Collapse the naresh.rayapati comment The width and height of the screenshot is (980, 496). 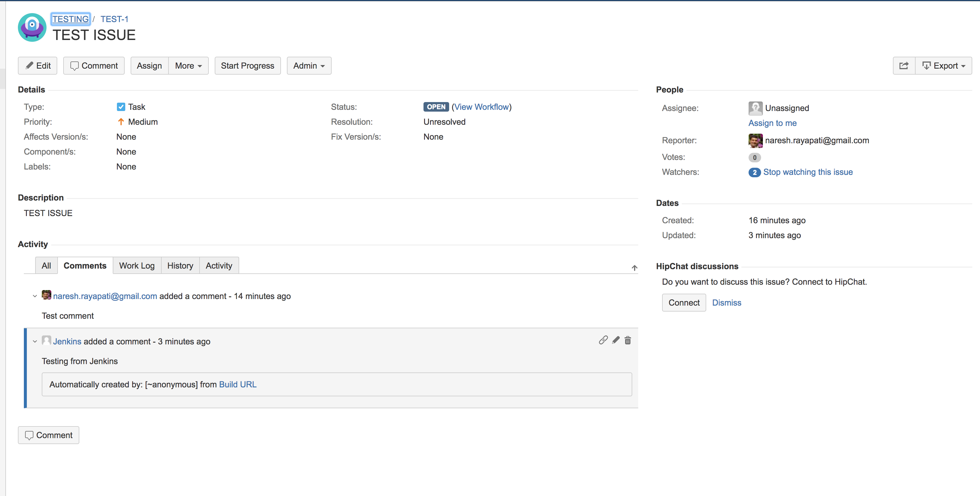35,296
